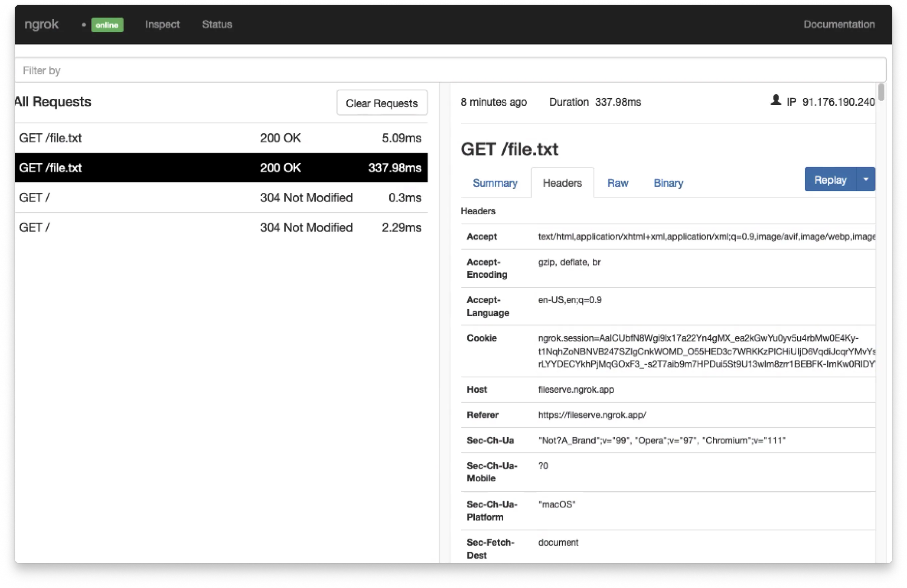
Task: Open the Inspect page
Action: [x=162, y=24]
